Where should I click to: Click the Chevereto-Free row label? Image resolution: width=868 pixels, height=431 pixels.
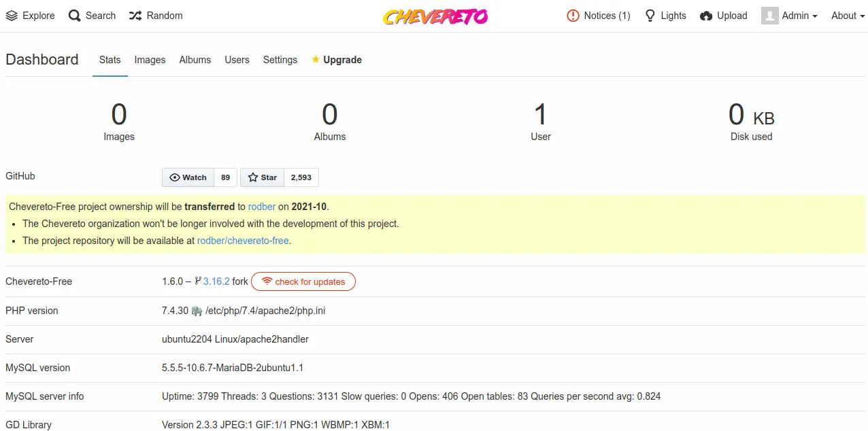coord(39,281)
